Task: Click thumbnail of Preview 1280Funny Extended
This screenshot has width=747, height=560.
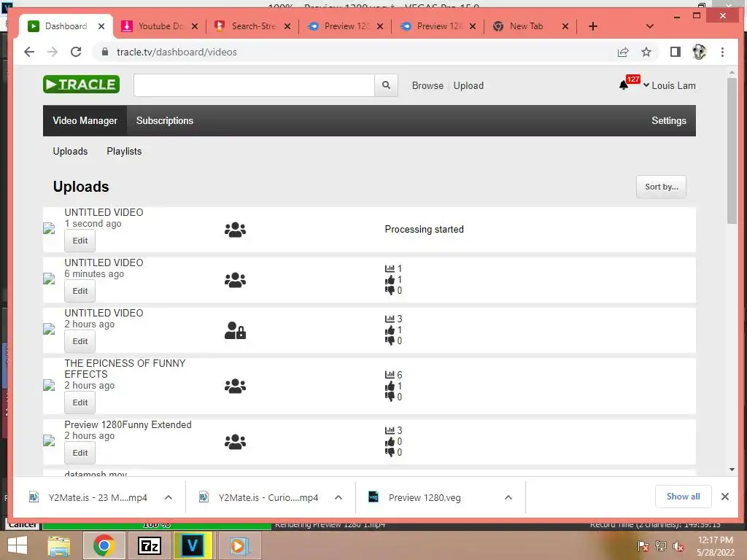Action: click(x=49, y=441)
